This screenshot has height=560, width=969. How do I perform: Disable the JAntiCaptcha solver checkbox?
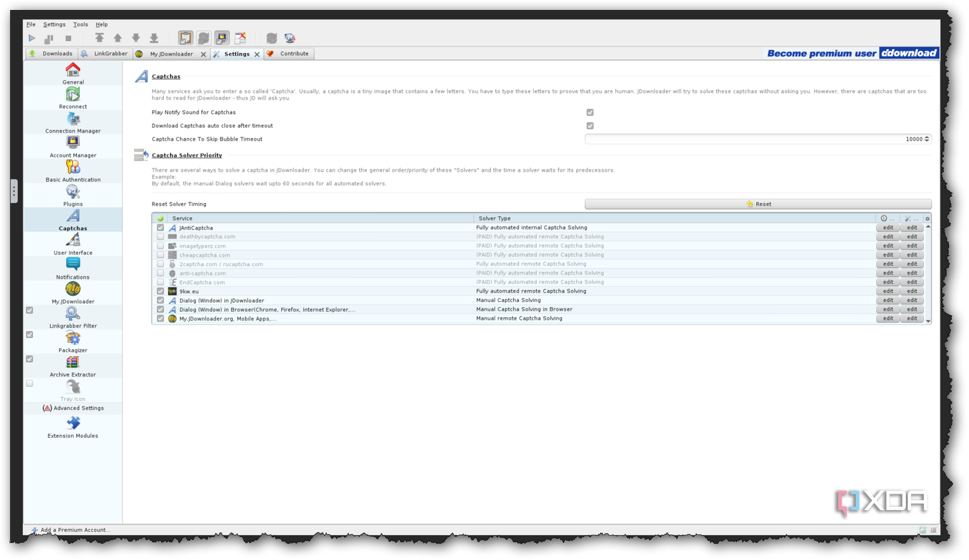tap(161, 228)
